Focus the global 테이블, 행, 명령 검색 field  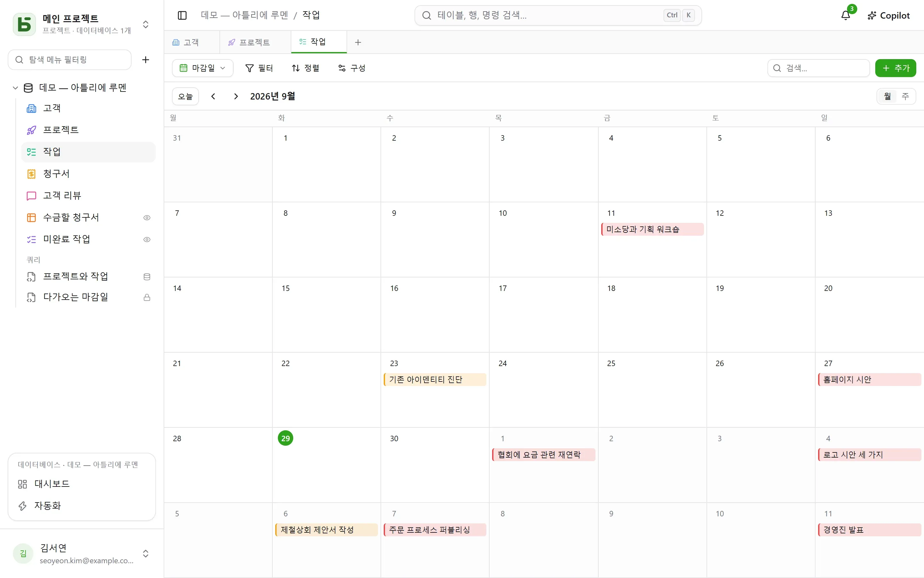click(558, 15)
